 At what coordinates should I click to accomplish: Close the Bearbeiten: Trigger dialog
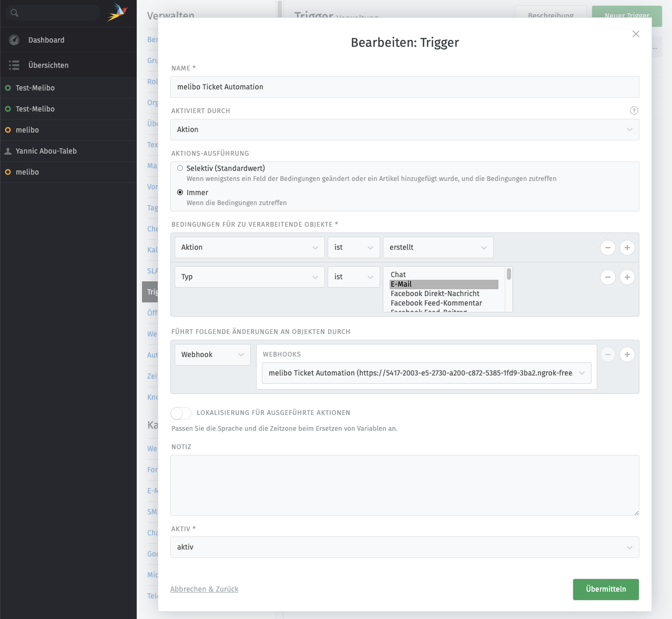636,34
